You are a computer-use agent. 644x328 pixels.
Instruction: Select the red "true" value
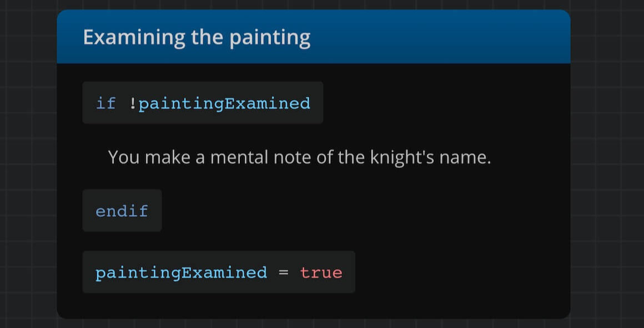click(x=321, y=272)
